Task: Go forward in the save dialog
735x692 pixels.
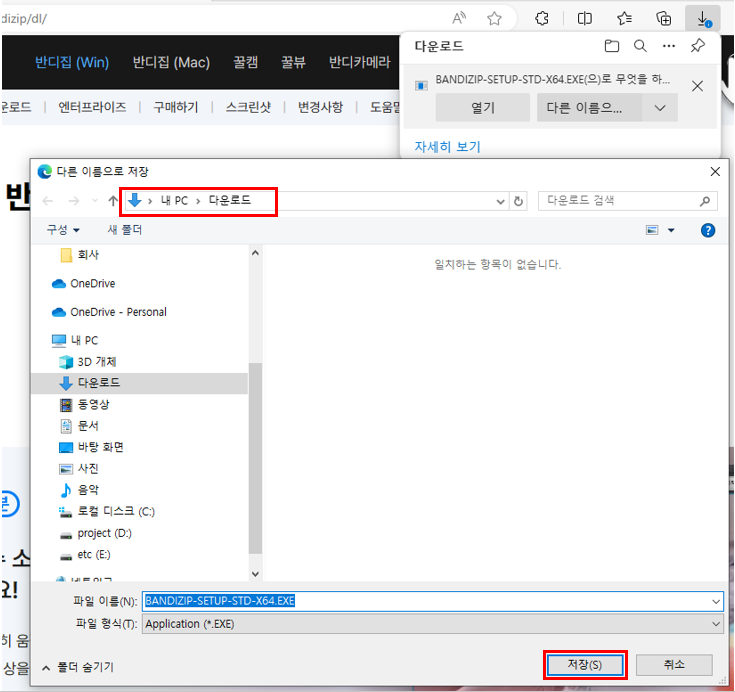Action: (x=74, y=201)
